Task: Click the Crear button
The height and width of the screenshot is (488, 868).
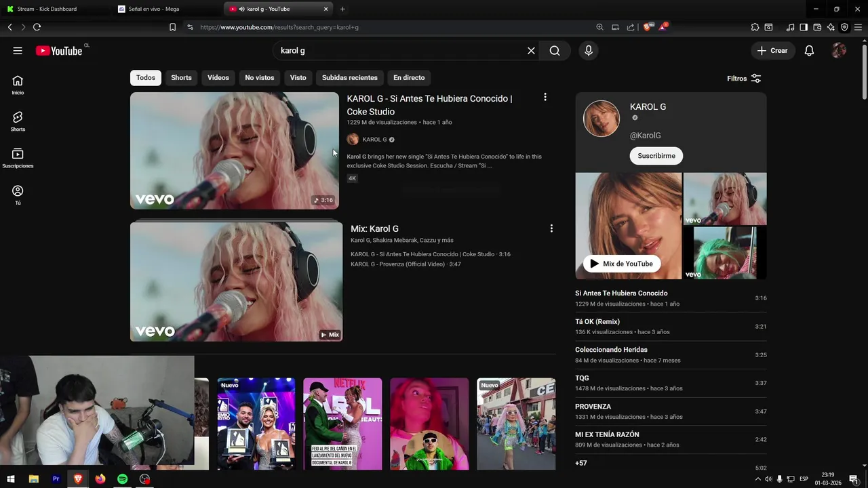Action: point(772,51)
